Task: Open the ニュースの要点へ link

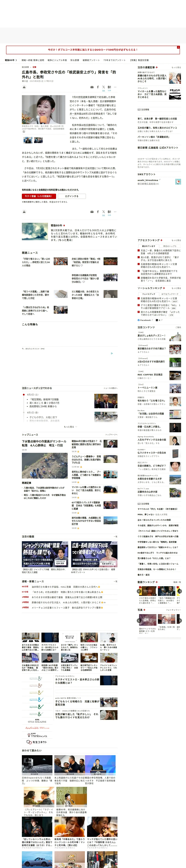Action: (x=110, y=388)
